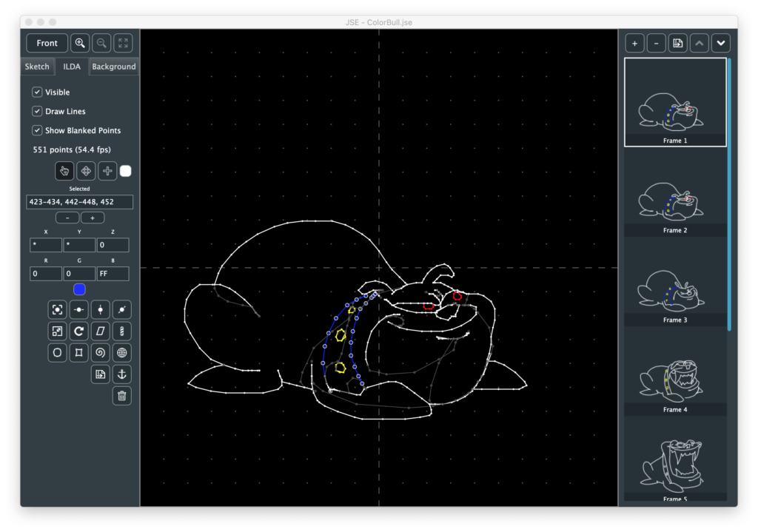The width and height of the screenshot is (758, 532).
Task: Click the anchor icon
Action: 122,374
